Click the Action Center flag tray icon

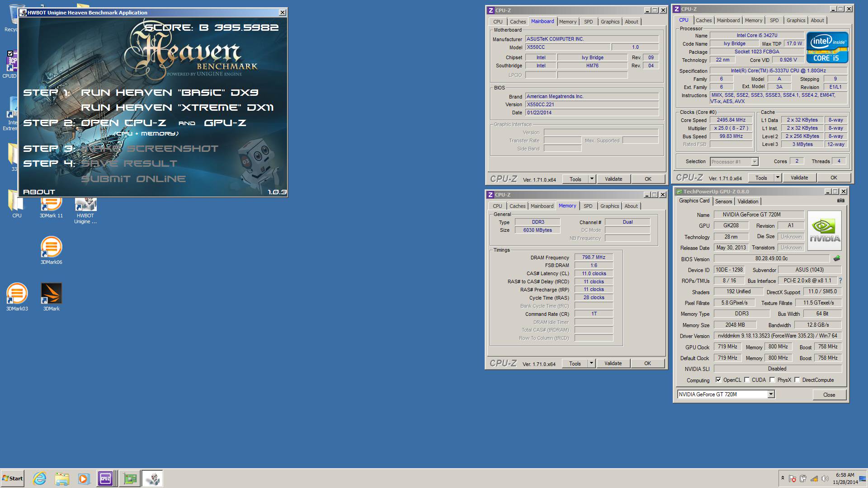793,479
